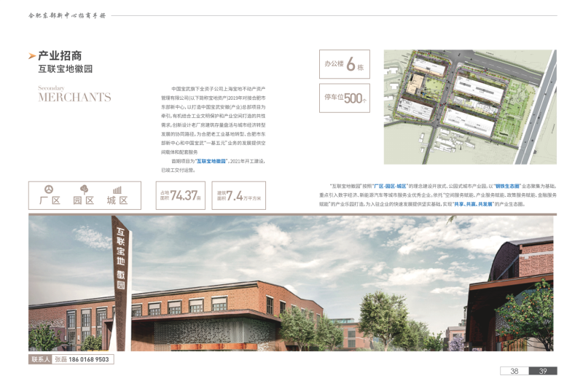Click the 建筑面积 7.4万平方米 box
The image size is (583, 392).
238,196
